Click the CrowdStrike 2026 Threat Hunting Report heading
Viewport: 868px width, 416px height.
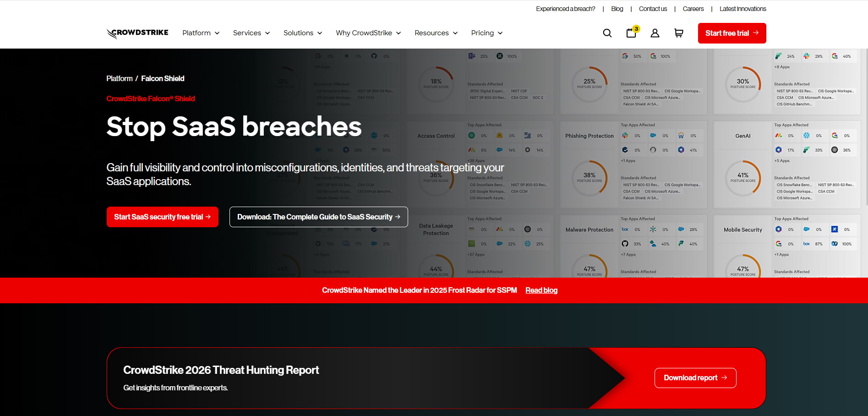point(221,370)
